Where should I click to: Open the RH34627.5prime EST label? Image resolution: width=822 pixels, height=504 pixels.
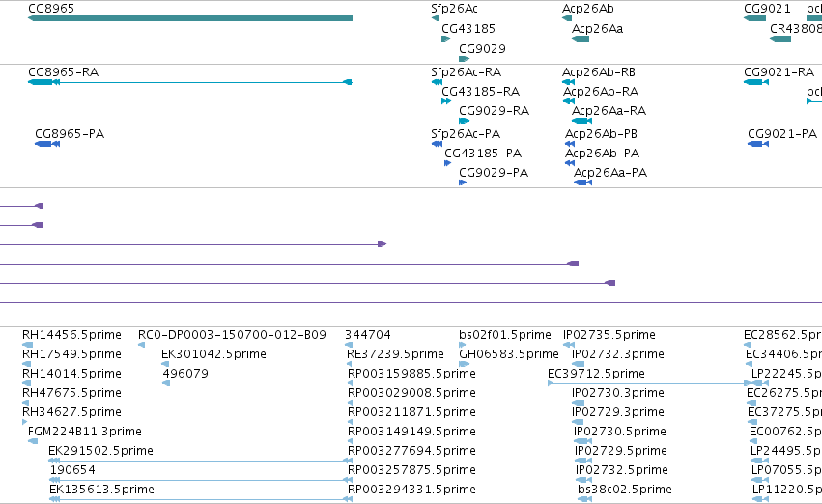tap(71, 412)
